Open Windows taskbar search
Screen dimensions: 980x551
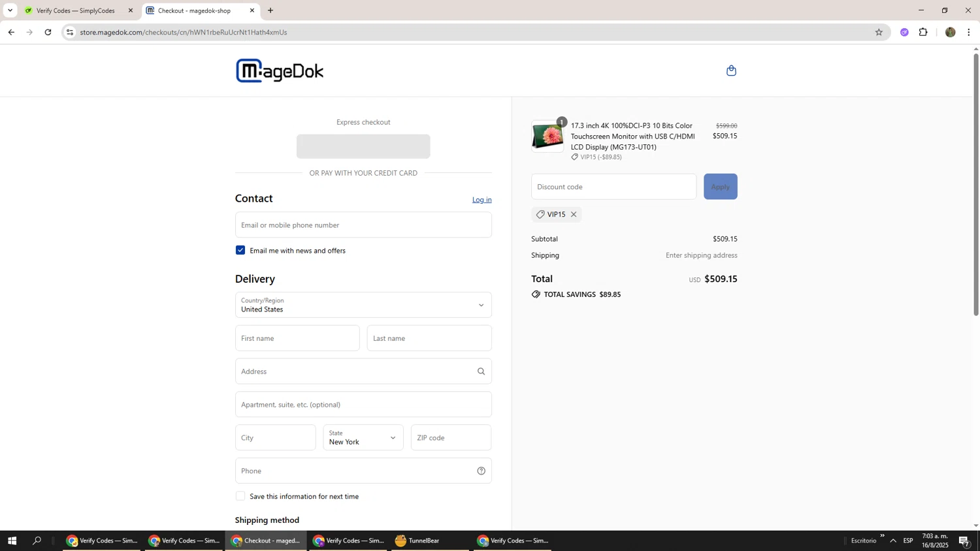tap(37, 541)
